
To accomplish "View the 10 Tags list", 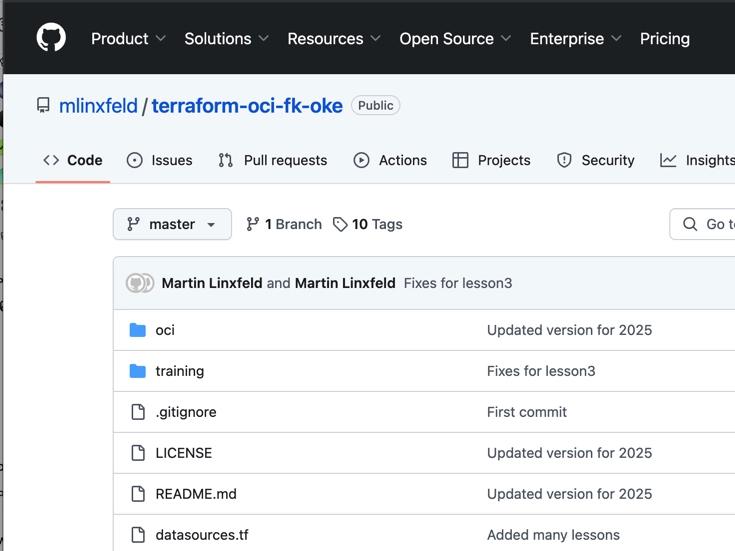I will [368, 224].
